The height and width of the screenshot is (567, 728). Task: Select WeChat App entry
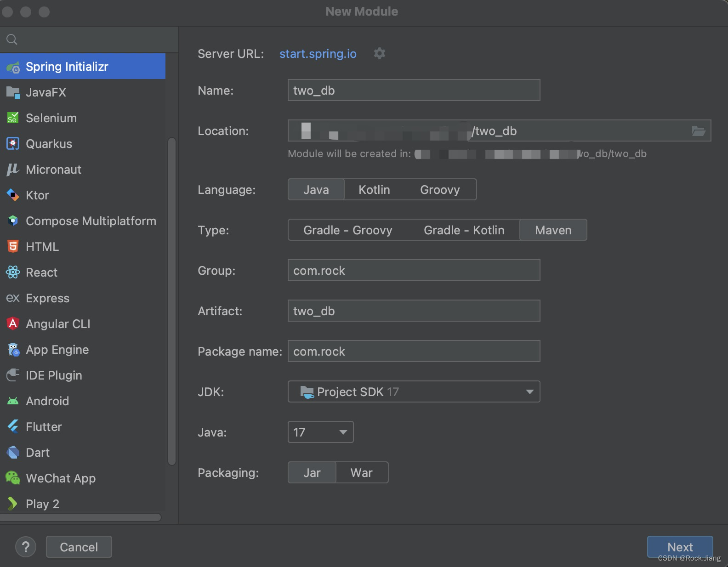point(83,478)
